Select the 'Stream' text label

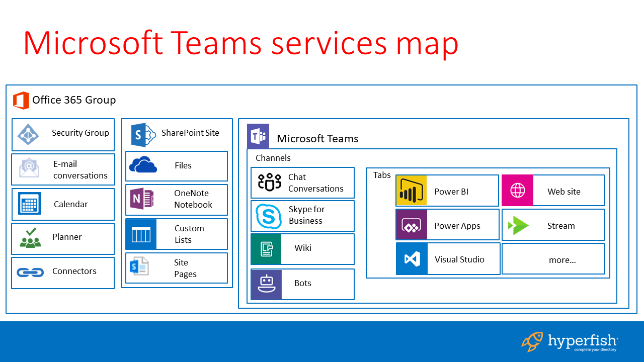pos(561,226)
